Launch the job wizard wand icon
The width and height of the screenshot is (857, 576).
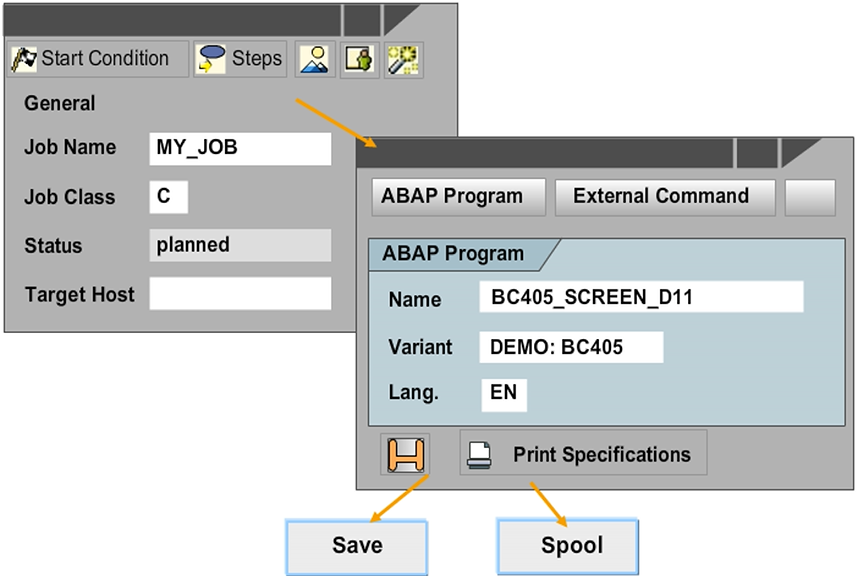tap(402, 59)
